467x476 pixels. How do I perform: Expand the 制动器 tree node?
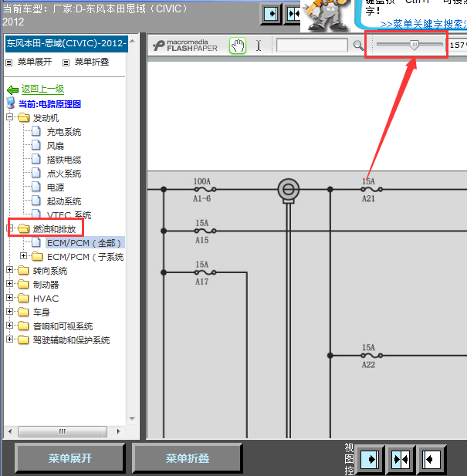pos(10,284)
